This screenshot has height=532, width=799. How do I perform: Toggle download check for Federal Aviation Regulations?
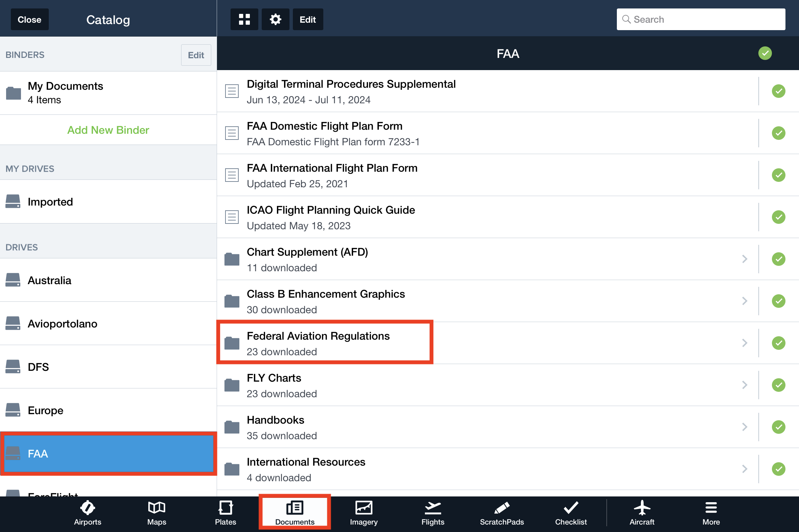tap(779, 343)
